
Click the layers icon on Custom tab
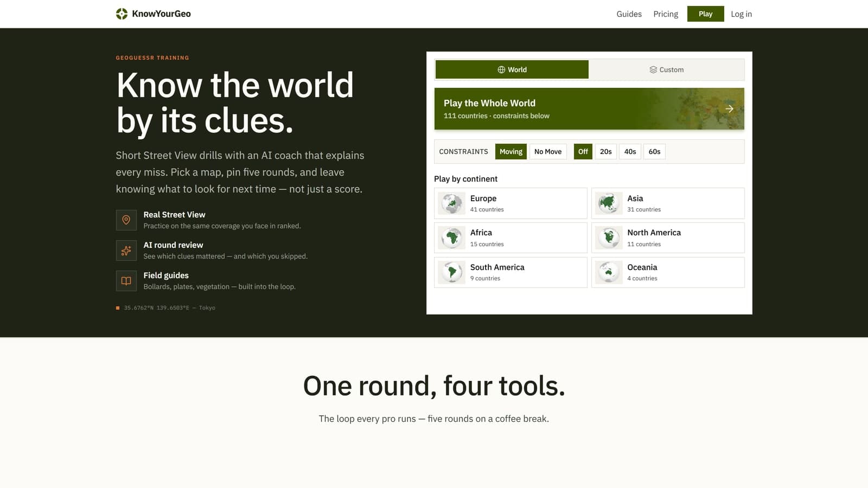point(653,69)
